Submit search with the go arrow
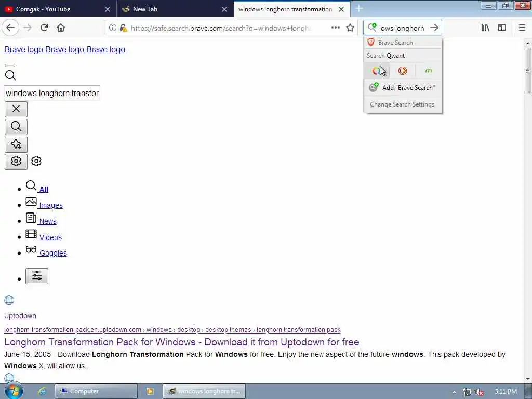Screen dimensions: 532x399 tap(434, 28)
